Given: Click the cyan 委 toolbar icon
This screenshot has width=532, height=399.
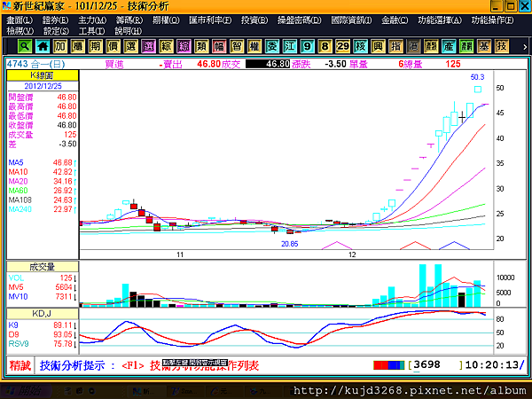Looking at the screenshot, I should (x=272, y=46).
